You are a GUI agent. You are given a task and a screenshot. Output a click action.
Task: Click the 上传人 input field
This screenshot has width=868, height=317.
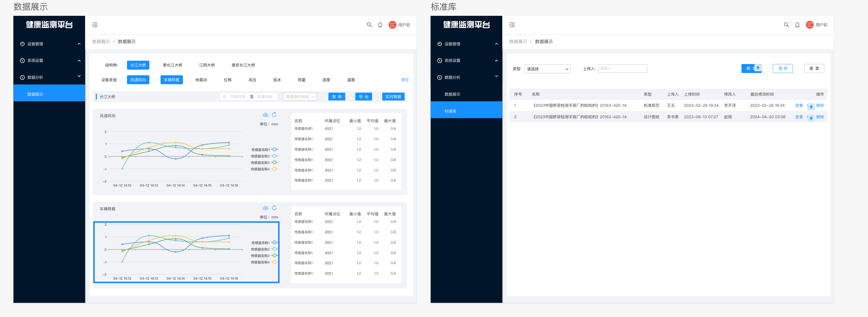tap(623, 68)
